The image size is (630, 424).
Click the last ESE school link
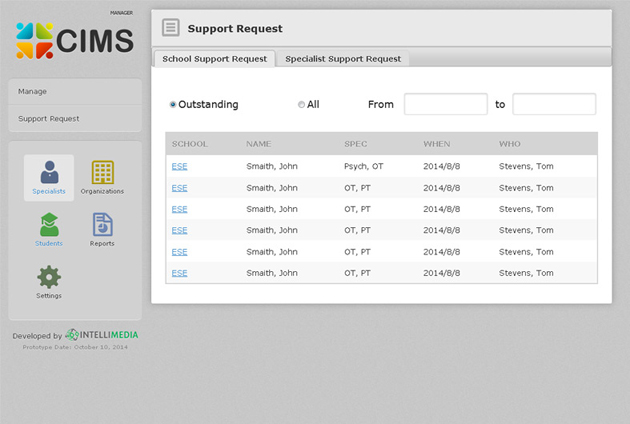179,273
